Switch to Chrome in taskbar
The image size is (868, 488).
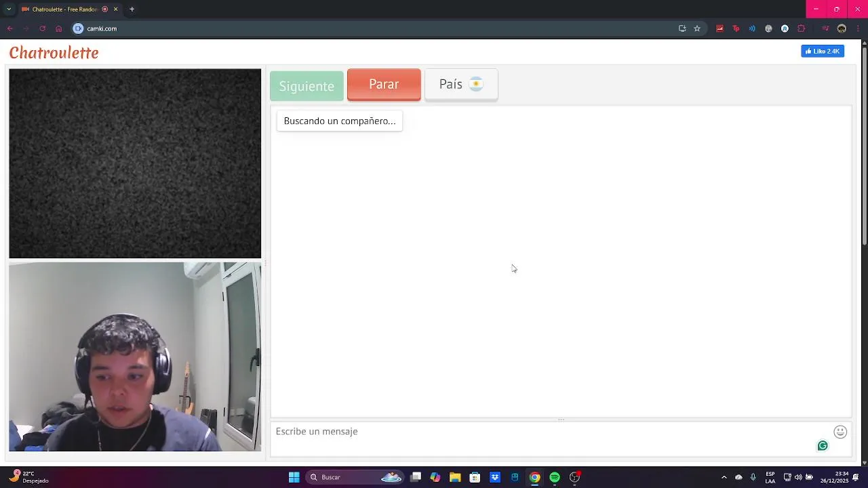pos(535,477)
